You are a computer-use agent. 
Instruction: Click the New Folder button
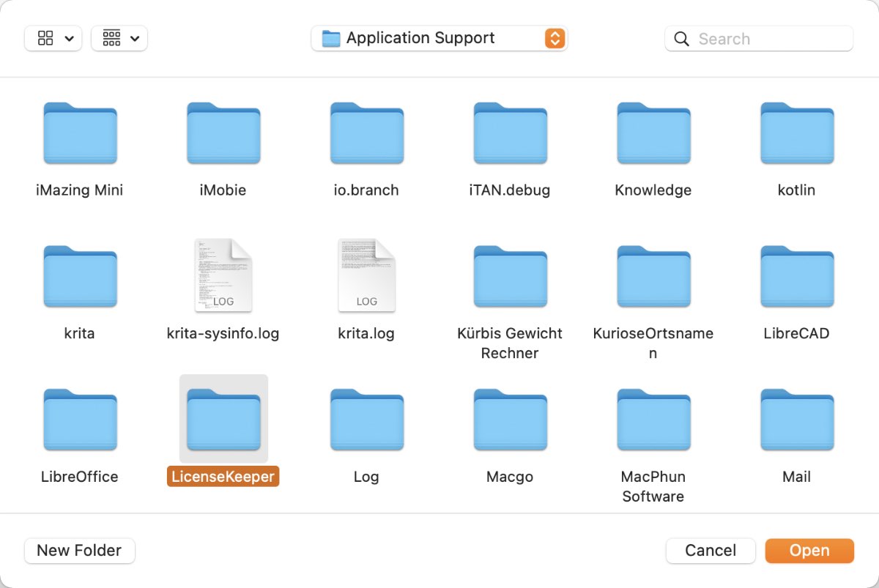coord(79,551)
